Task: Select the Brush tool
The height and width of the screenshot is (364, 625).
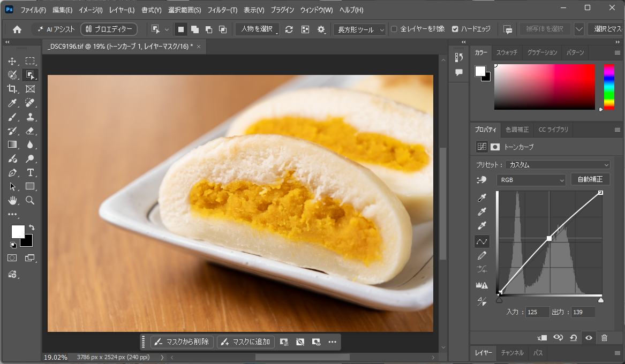Action: 12,117
